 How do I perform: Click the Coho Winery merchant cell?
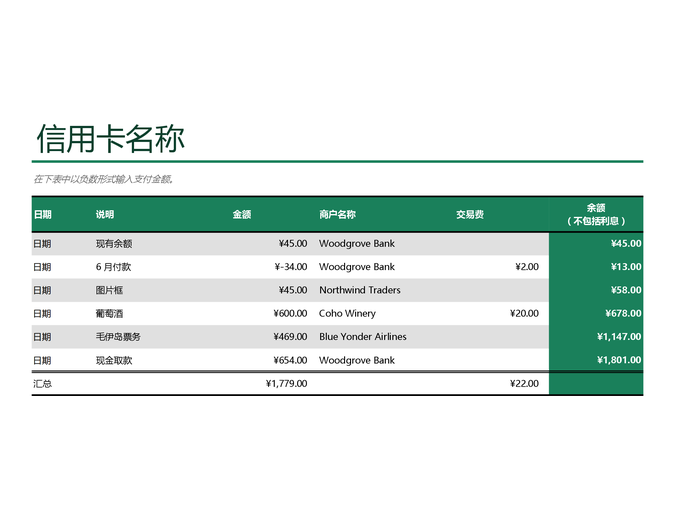coord(347,313)
